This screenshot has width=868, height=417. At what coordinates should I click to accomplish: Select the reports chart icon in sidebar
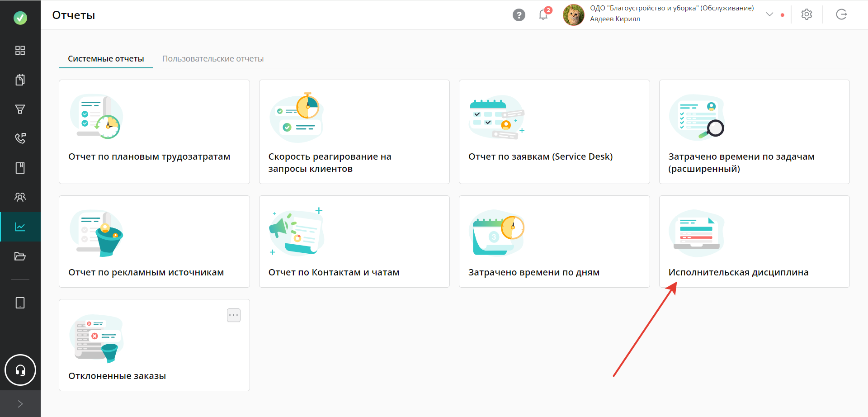coord(20,227)
